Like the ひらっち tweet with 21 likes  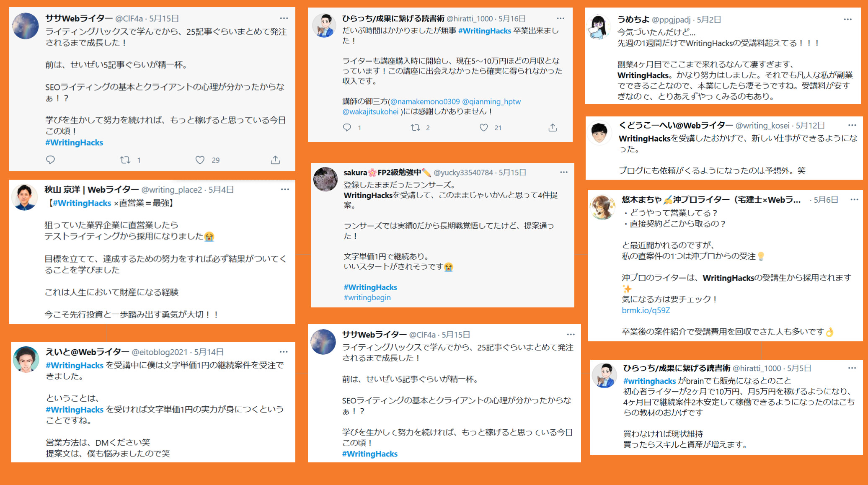pyautogui.click(x=484, y=128)
